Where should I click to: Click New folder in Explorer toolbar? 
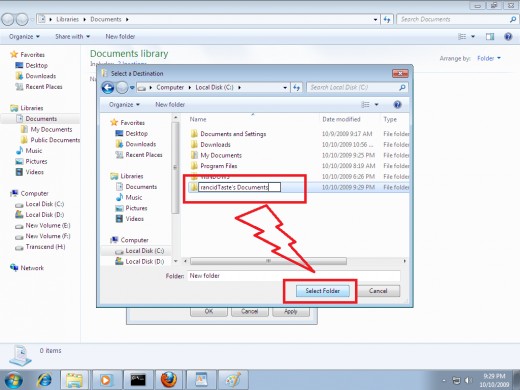[x=120, y=37]
